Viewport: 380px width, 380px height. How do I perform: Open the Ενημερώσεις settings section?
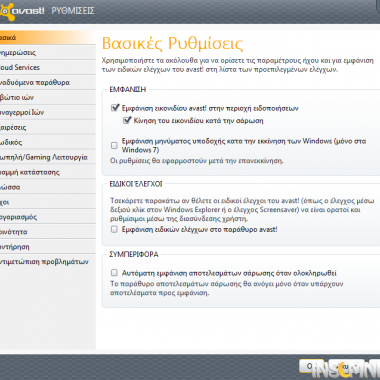[x=47, y=52]
